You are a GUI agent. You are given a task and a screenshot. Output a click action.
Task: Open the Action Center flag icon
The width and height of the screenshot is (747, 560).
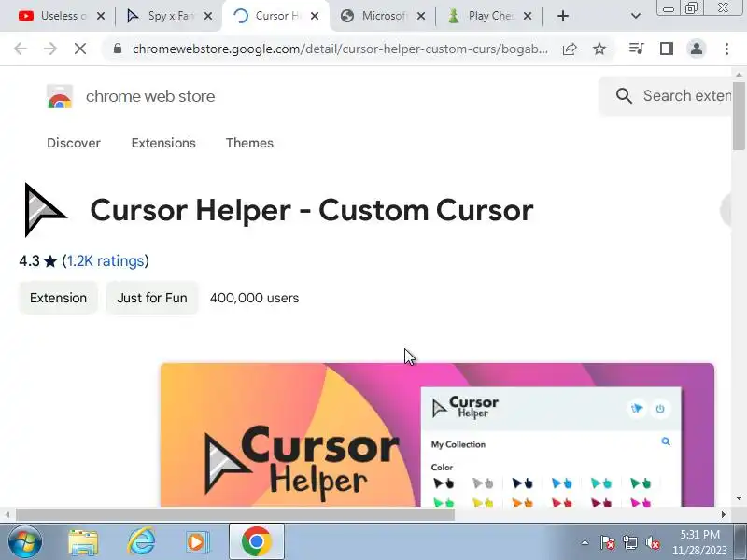pyautogui.click(x=607, y=542)
